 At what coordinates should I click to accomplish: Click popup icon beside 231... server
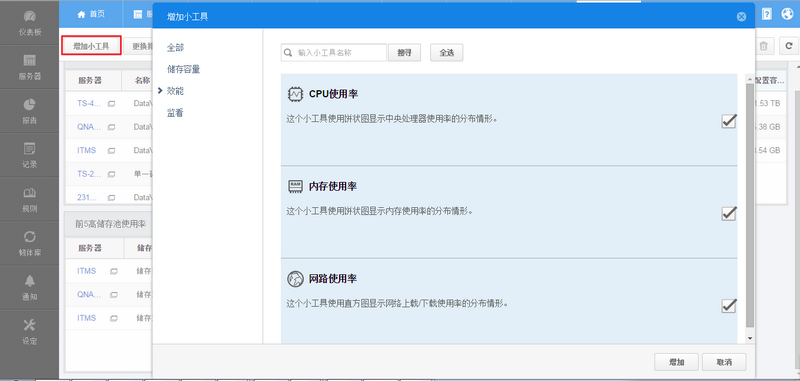(x=111, y=197)
